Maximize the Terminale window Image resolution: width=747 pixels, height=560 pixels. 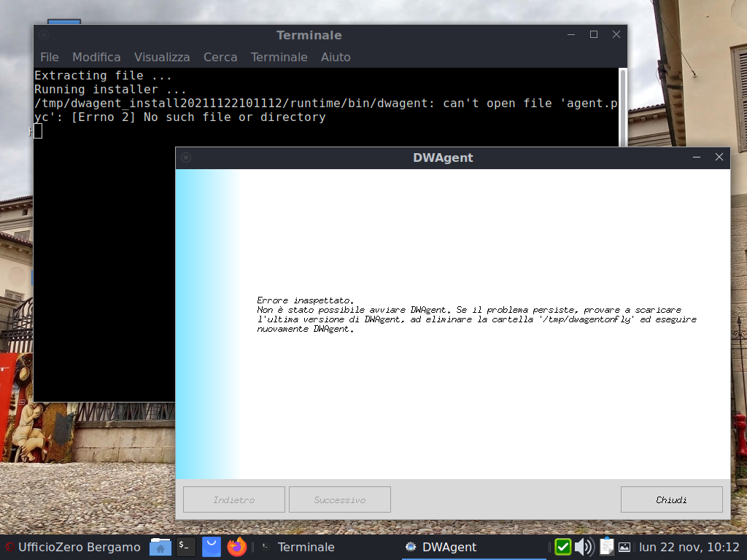coord(594,35)
